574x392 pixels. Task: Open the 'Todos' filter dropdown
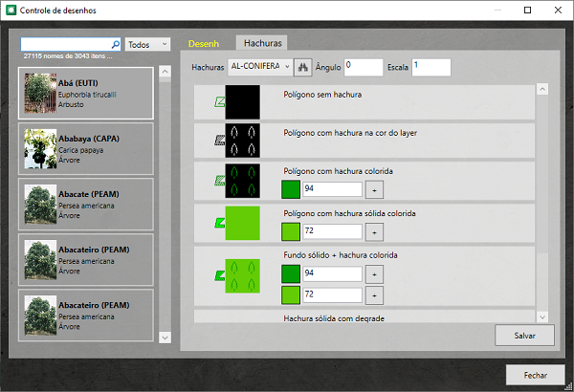tap(147, 44)
